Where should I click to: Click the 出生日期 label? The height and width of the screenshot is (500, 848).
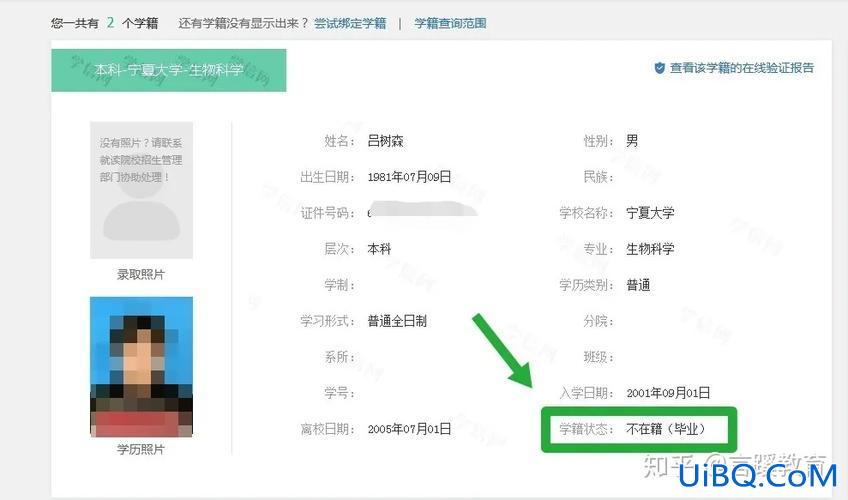(x=327, y=177)
